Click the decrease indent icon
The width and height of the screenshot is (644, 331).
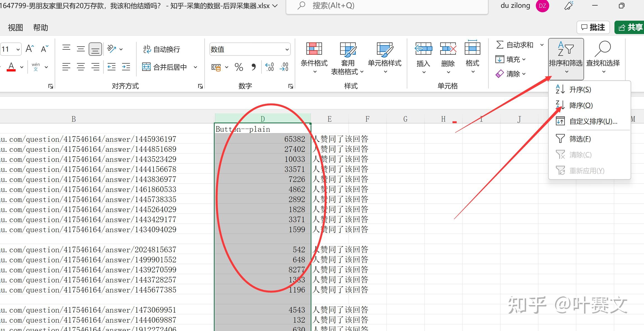(x=111, y=67)
